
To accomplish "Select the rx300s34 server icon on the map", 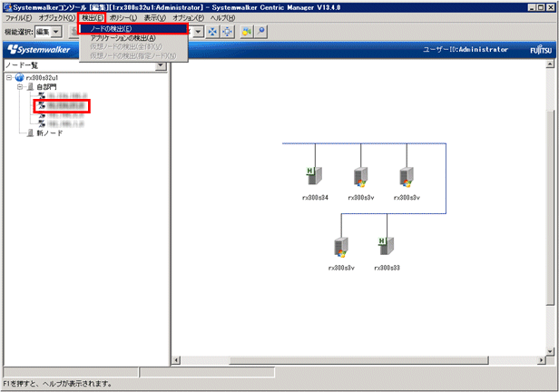I will (x=314, y=175).
